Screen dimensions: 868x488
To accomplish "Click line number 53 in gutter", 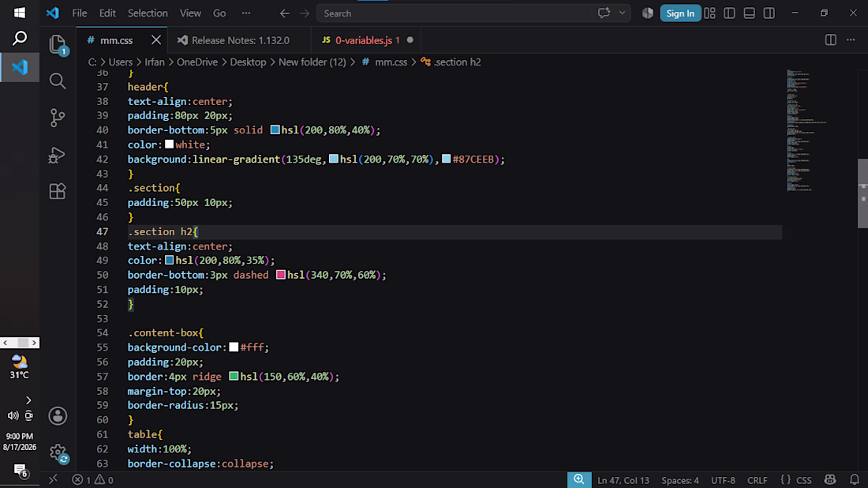I will click(x=103, y=318).
